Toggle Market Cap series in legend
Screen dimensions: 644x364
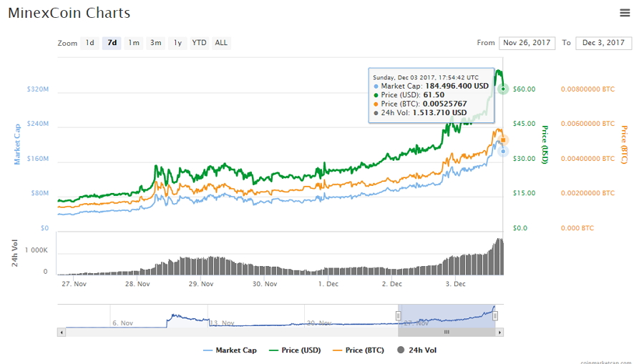pos(230,350)
